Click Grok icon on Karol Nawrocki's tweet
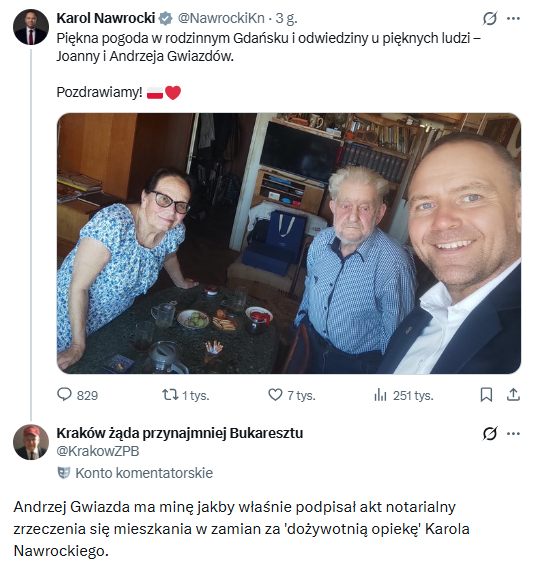Image resolution: width=535 pixels, height=566 pixels. [490, 18]
